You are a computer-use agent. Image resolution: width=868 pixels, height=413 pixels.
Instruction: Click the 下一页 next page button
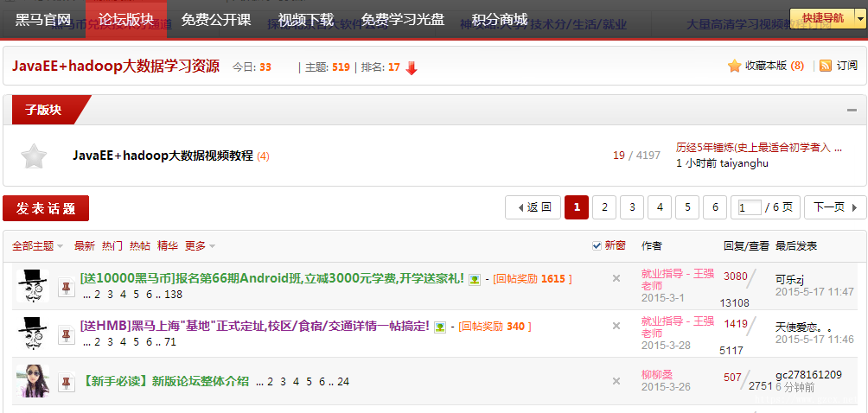click(835, 207)
